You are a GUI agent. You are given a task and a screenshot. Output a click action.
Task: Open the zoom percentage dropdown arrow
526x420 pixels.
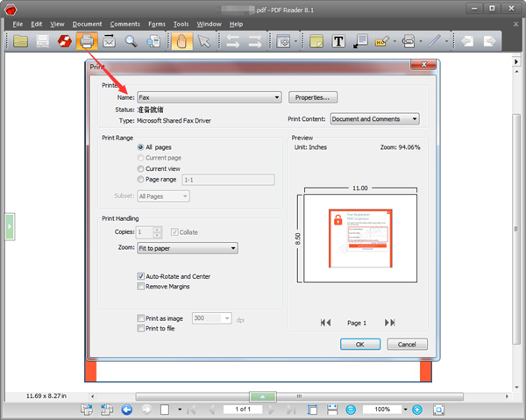[405, 409]
